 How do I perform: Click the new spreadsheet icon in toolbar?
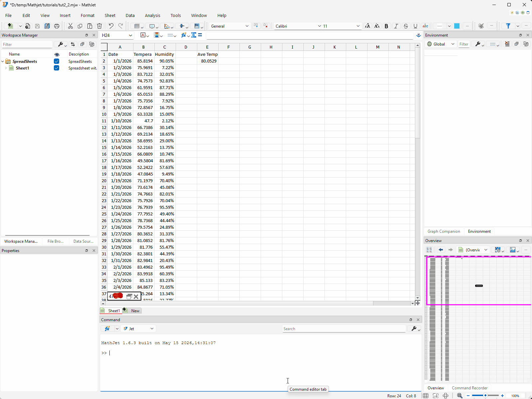point(10,26)
